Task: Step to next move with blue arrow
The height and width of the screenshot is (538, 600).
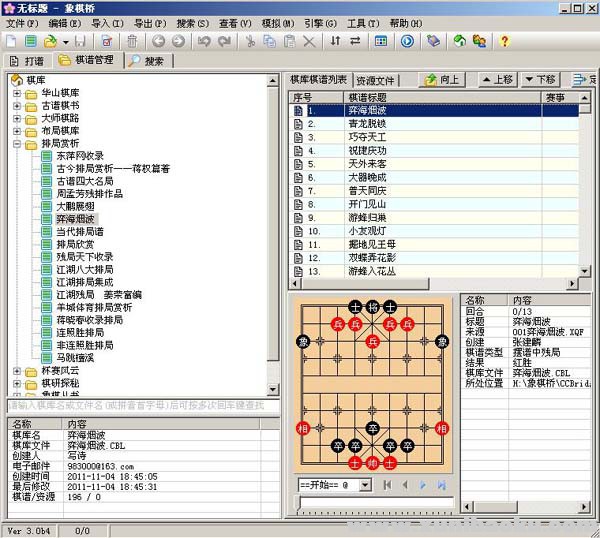Action: pos(423,485)
